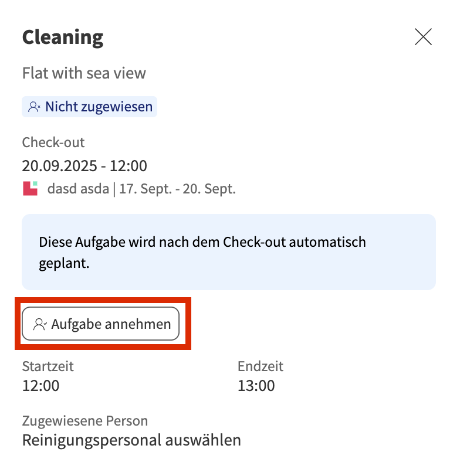Edit the Endzeit value 13:00
This screenshot has height=476, width=460.
[x=256, y=386]
